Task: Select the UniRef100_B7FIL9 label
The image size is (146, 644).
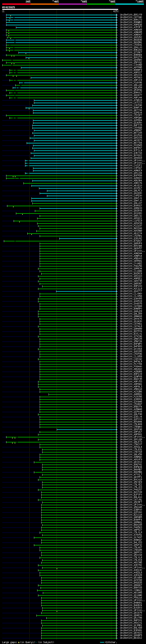Action: [x=131, y=150]
